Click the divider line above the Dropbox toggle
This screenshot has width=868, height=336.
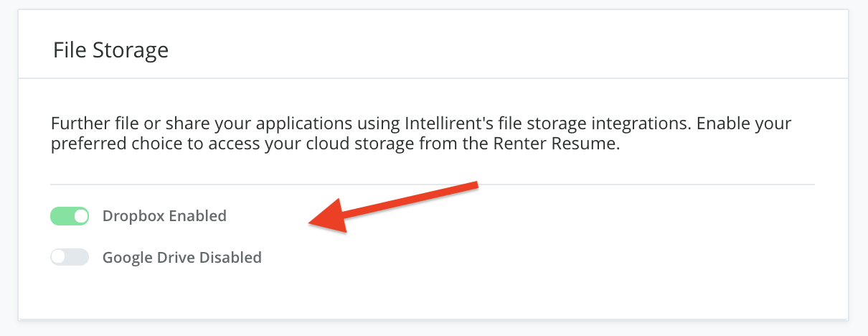pyautogui.click(x=432, y=185)
